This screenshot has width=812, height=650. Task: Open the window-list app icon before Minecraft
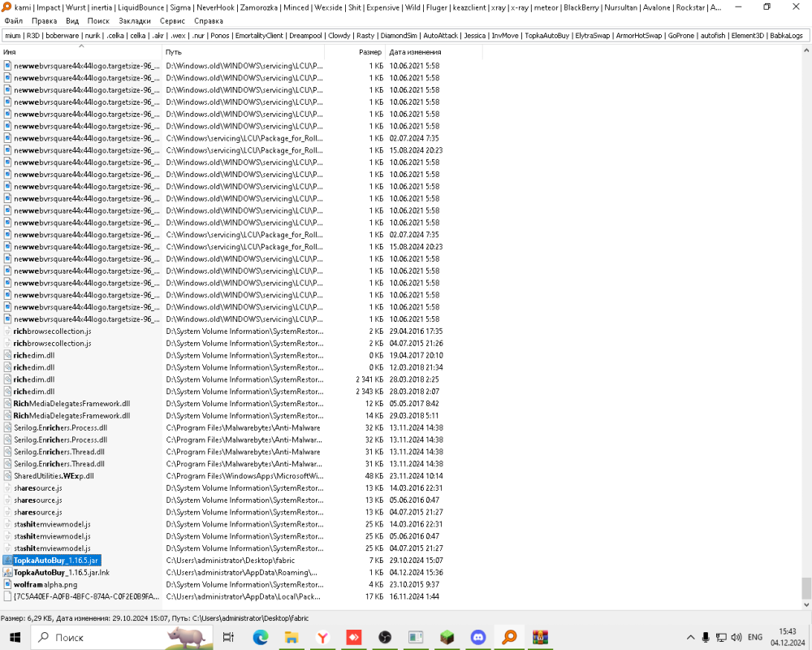tap(416, 637)
